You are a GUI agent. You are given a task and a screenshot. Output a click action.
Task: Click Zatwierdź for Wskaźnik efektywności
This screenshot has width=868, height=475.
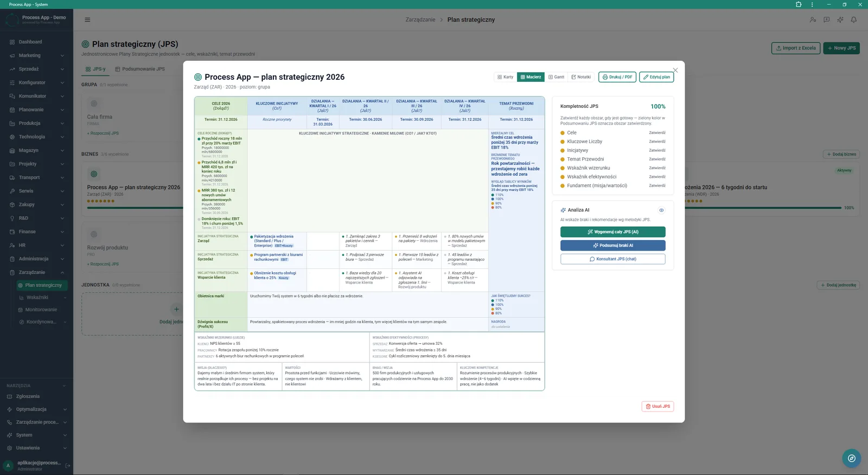tap(657, 177)
